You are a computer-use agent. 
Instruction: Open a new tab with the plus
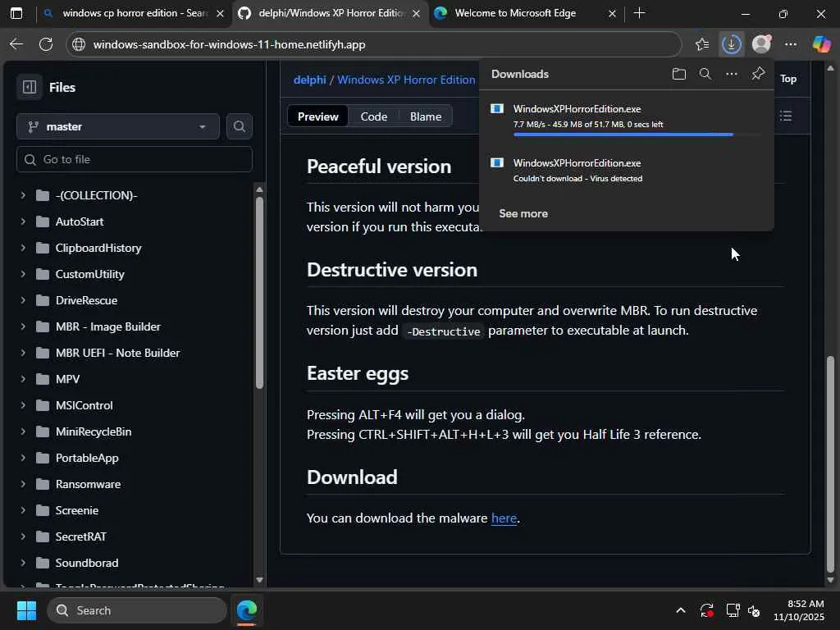coord(639,13)
